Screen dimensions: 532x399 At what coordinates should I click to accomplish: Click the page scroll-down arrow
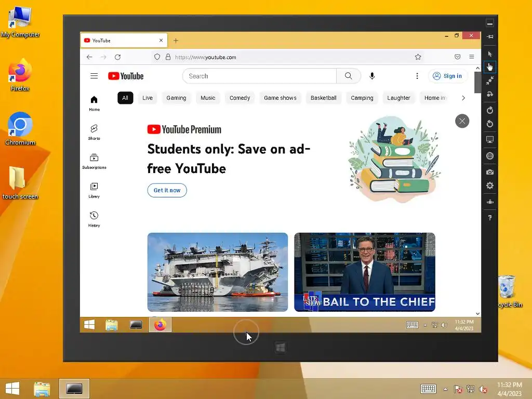[x=478, y=314]
